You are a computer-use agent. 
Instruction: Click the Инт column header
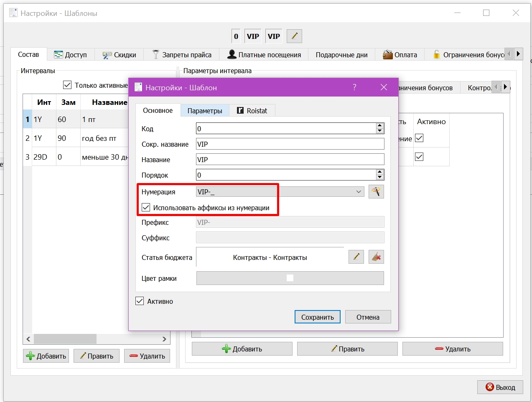(x=44, y=102)
